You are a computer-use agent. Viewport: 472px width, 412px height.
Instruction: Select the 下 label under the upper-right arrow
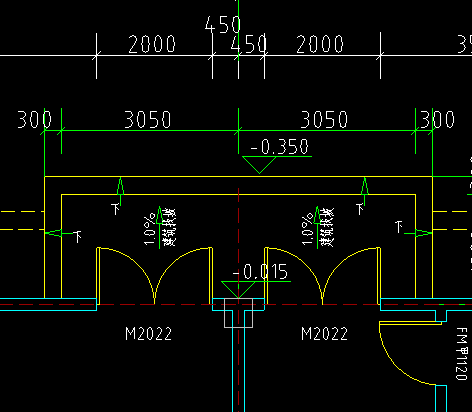click(360, 209)
